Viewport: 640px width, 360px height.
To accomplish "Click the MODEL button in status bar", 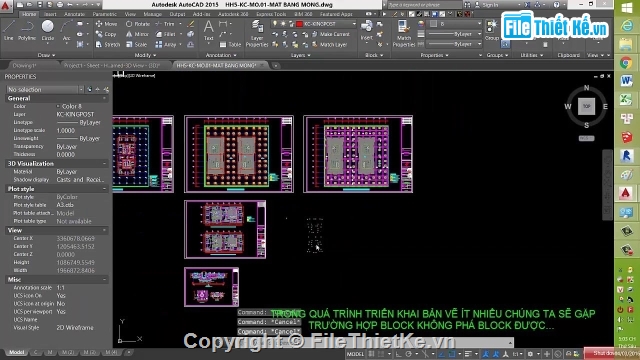I will 355,354.
